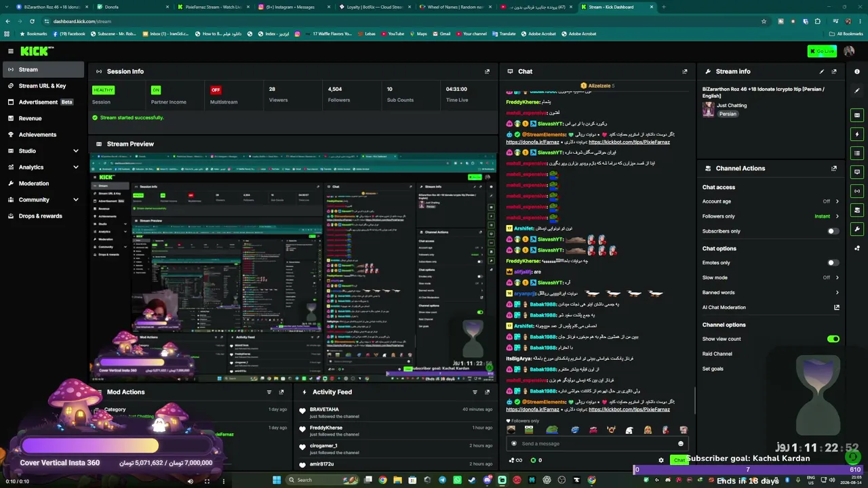
Task: Click BRAVETAHA in the Activity Feed
Action: [x=324, y=409]
